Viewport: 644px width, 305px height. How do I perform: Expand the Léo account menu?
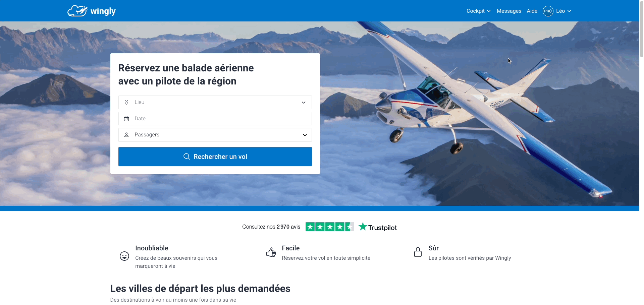pyautogui.click(x=563, y=11)
